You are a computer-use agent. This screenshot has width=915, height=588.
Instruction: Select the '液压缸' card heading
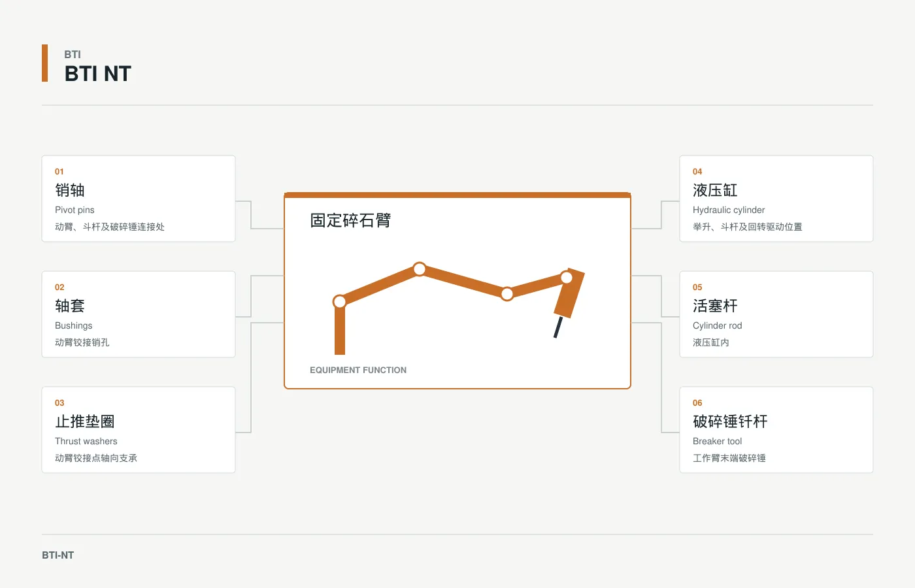715,190
